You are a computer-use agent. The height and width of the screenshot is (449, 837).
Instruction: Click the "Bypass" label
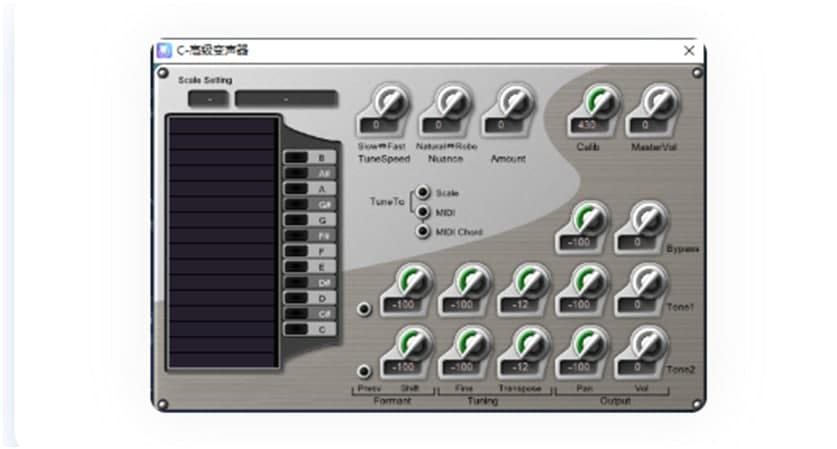683,249
